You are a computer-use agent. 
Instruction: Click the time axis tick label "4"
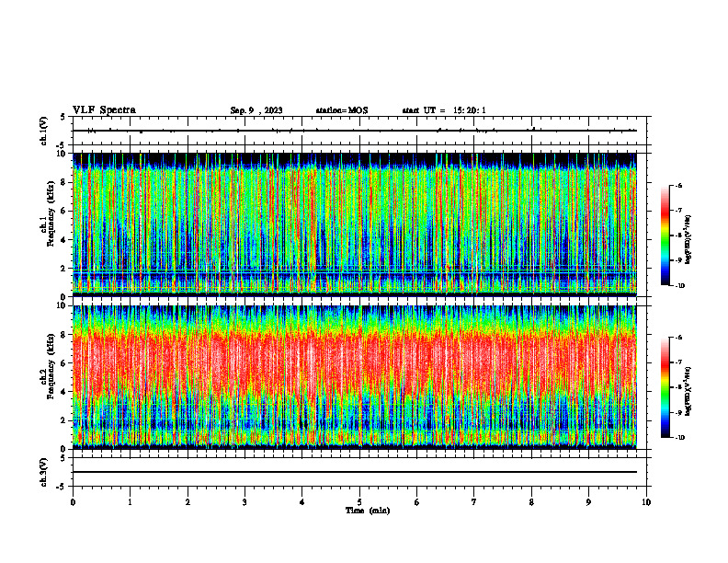[302, 502]
